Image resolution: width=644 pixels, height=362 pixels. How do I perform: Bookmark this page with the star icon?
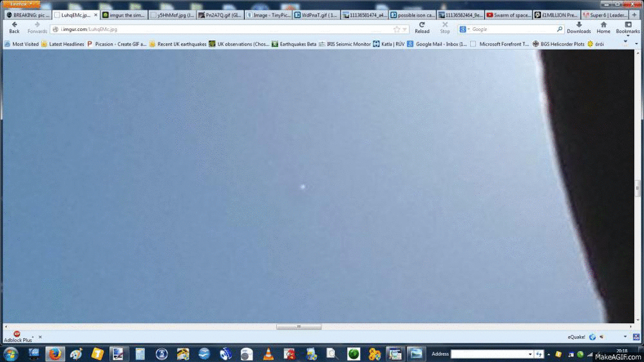click(397, 30)
